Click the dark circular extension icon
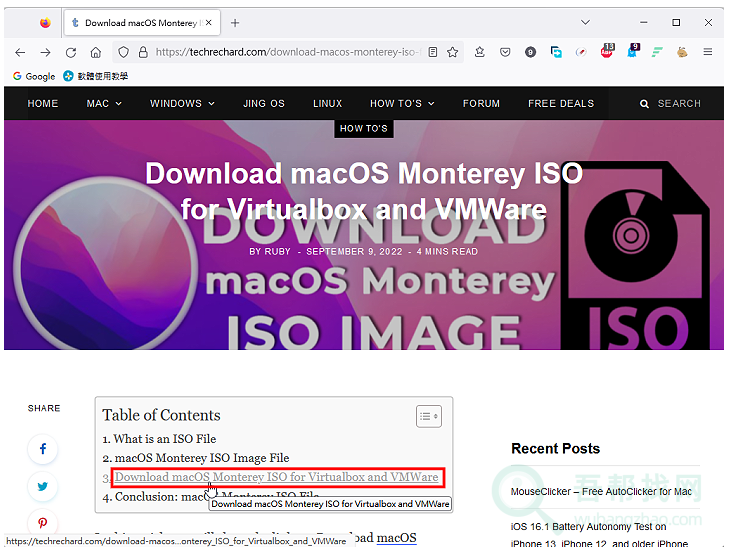The height and width of the screenshot is (553, 731). (x=531, y=52)
